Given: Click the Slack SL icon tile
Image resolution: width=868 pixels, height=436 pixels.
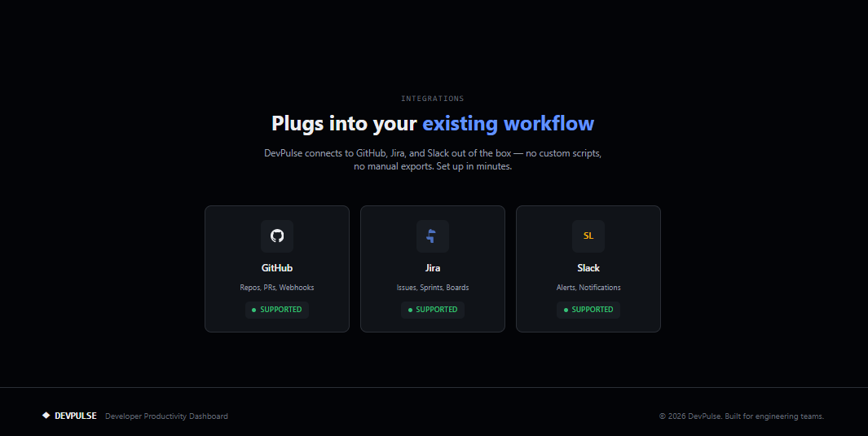Looking at the screenshot, I should pyautogui.click(x=588, y=236).
